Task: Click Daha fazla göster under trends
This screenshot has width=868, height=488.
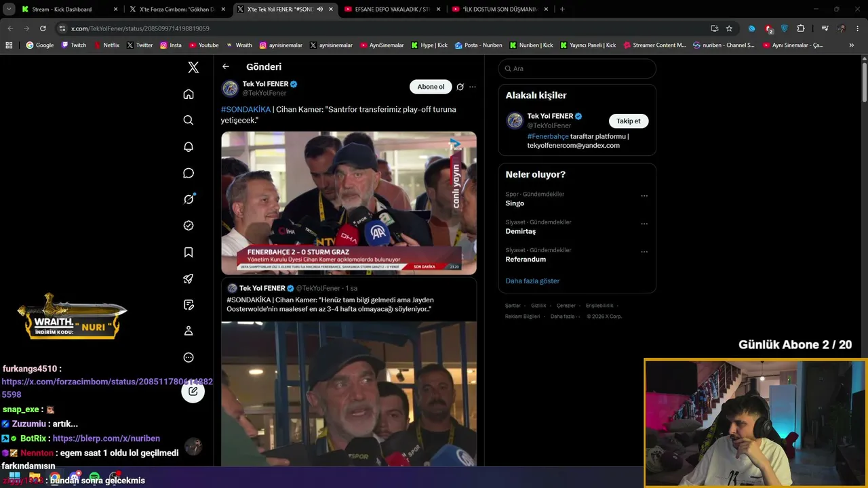Action: tap(532, 281)
